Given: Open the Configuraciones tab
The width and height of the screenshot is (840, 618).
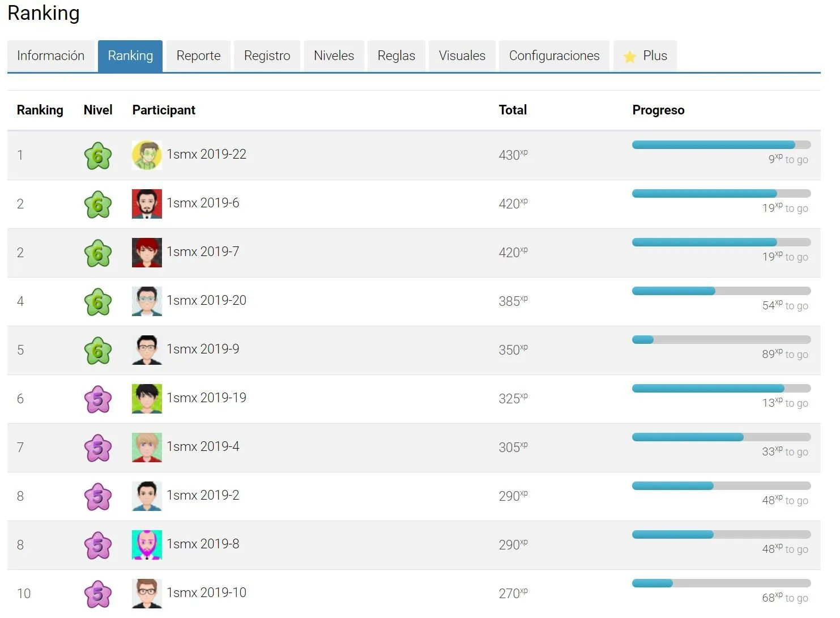Looking at the screenshot, I should (x=554, y=56).
